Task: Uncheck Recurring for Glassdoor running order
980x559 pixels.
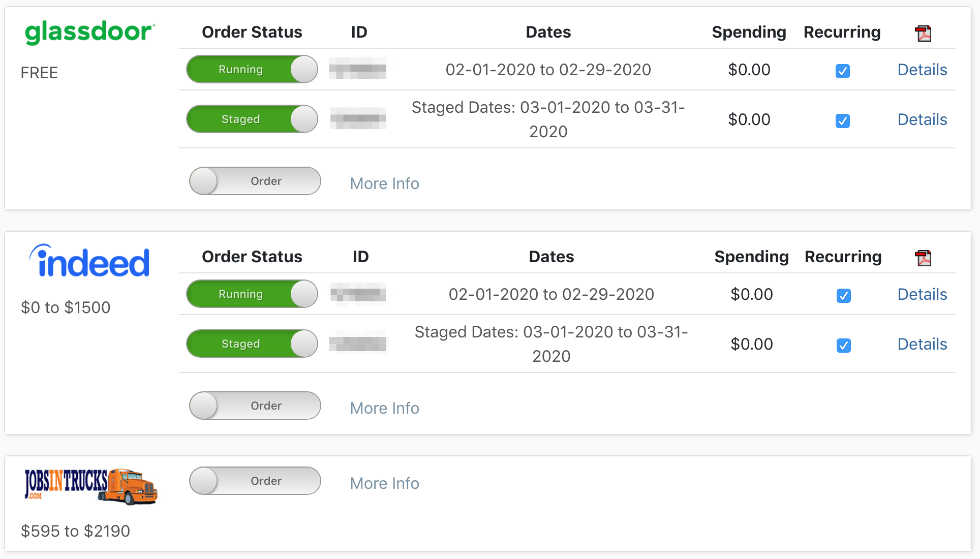Action: point(843,71)
